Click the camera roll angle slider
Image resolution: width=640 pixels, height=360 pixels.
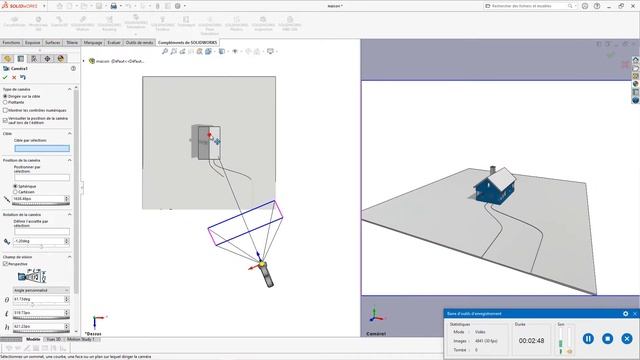coord(41,247)
